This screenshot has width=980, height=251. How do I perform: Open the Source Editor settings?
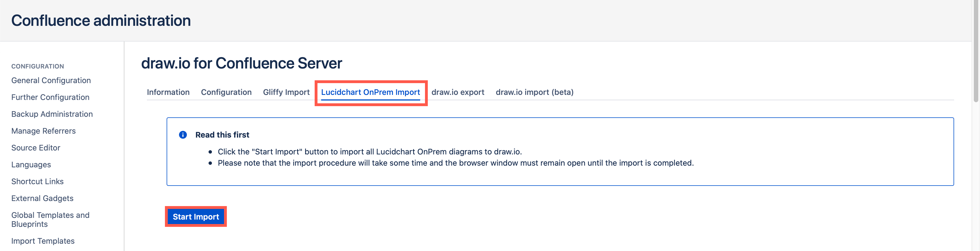[x=36, y=148]
